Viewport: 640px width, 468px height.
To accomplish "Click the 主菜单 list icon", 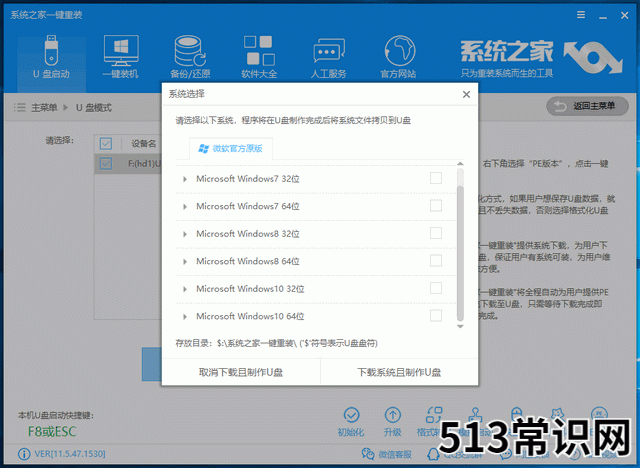I will [x=20, y=107].
